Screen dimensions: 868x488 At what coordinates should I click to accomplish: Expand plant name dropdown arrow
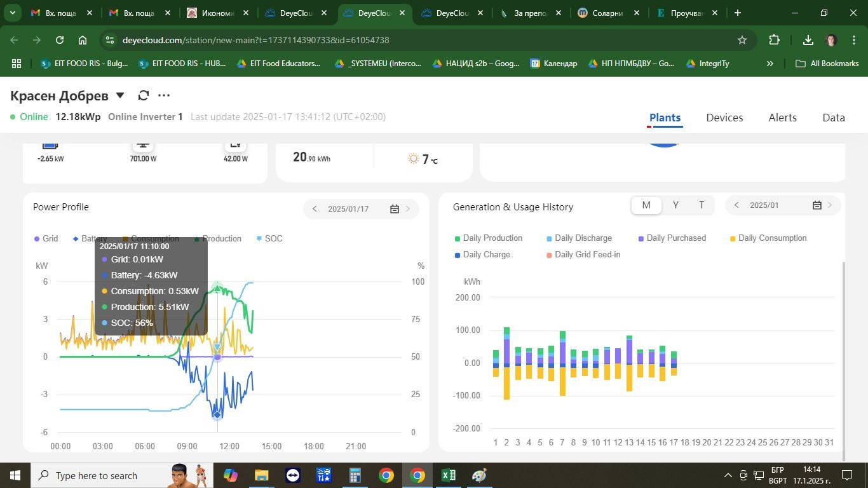pyautogui.click(x=120, y=95)
